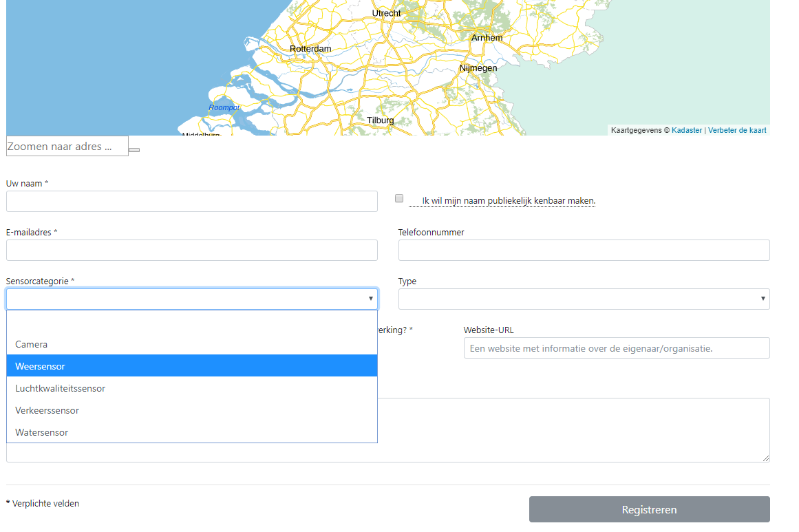
Task: Click the 'Ik wil mijn naam publiekelijk kenbaar maken' label
Action: pos(509,201)
